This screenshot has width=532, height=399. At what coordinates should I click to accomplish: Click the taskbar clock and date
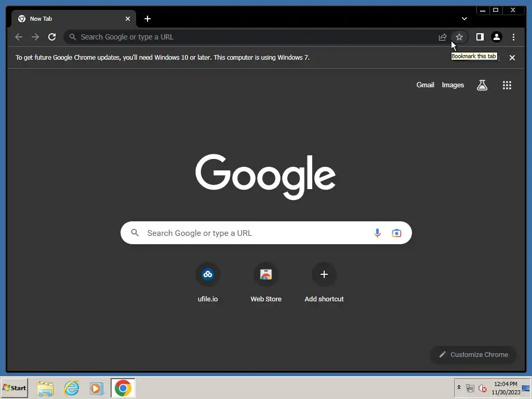[x=506, y=388]
